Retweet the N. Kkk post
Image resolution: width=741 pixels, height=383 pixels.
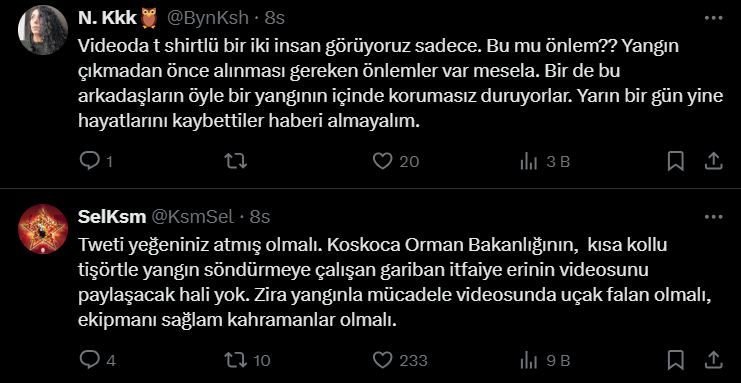pos(235,162)
